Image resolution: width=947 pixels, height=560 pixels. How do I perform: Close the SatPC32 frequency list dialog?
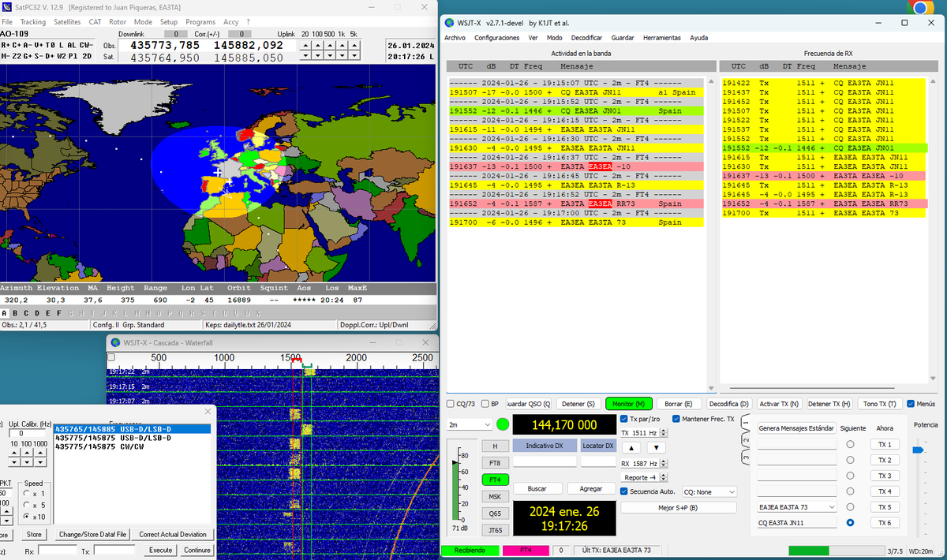click(x=208, y=412)
